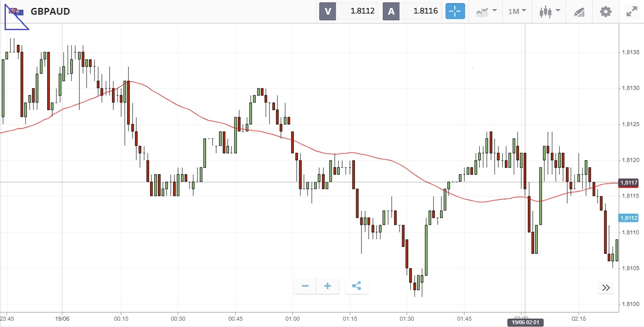This screenshot has width=644, height=327.
Task: Click the red 1,8117 price label
Action: [x=629, y=183]
